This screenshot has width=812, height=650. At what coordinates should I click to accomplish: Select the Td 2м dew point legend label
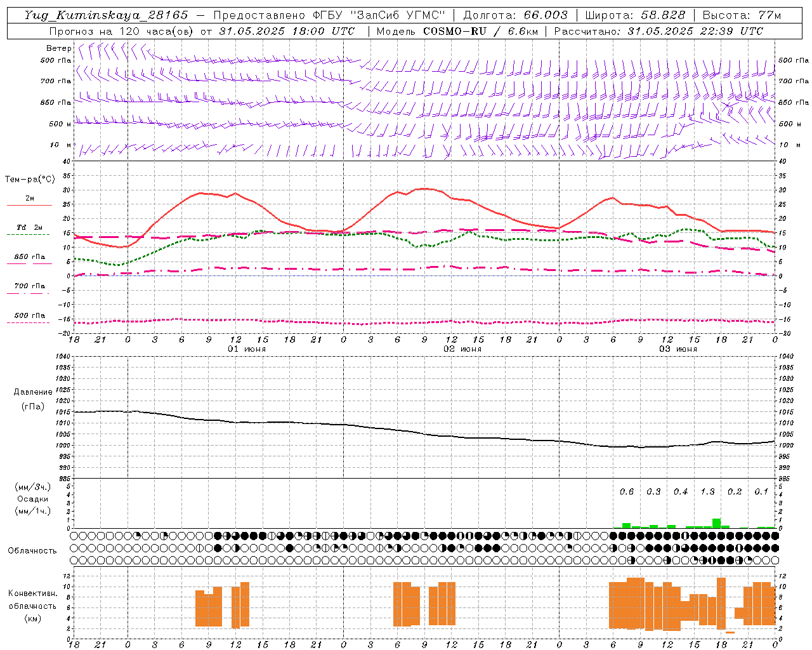tap(29, 227)
